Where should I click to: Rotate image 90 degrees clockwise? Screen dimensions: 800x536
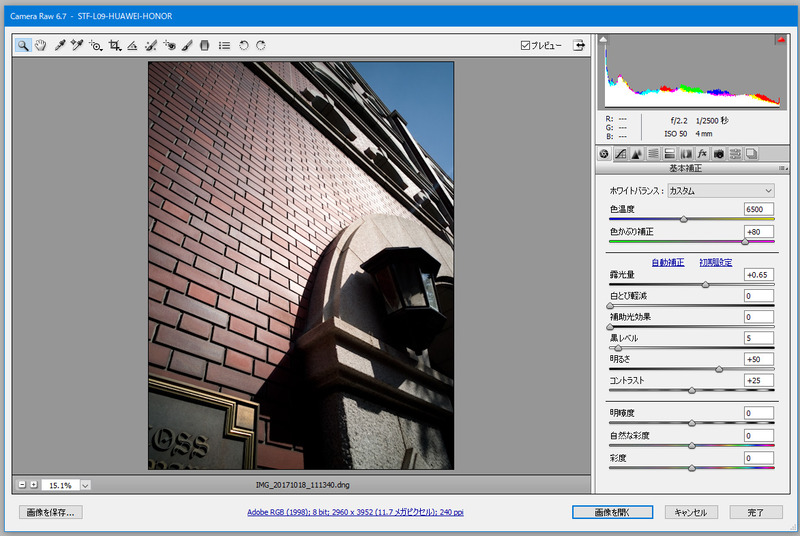(x=261, y=45)
